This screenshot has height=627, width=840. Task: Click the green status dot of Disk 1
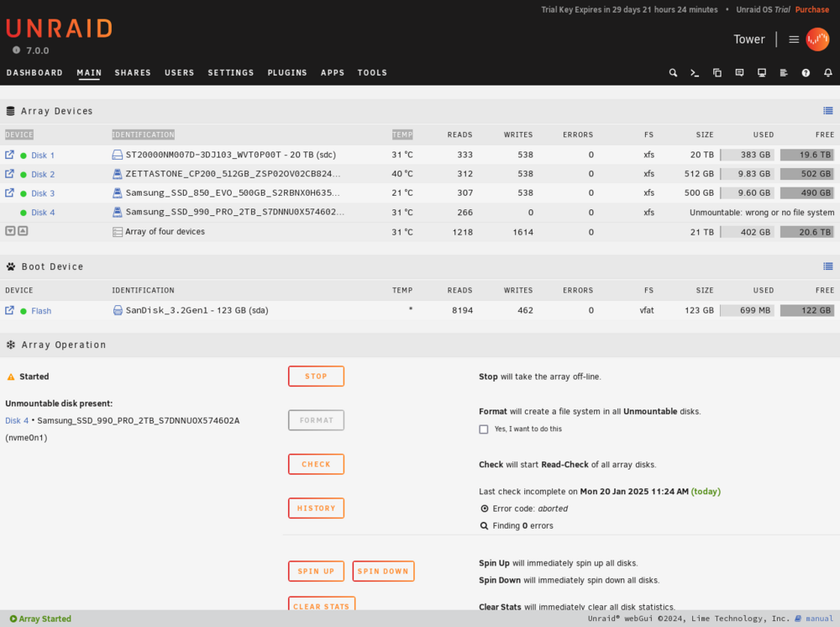point(24,156)
